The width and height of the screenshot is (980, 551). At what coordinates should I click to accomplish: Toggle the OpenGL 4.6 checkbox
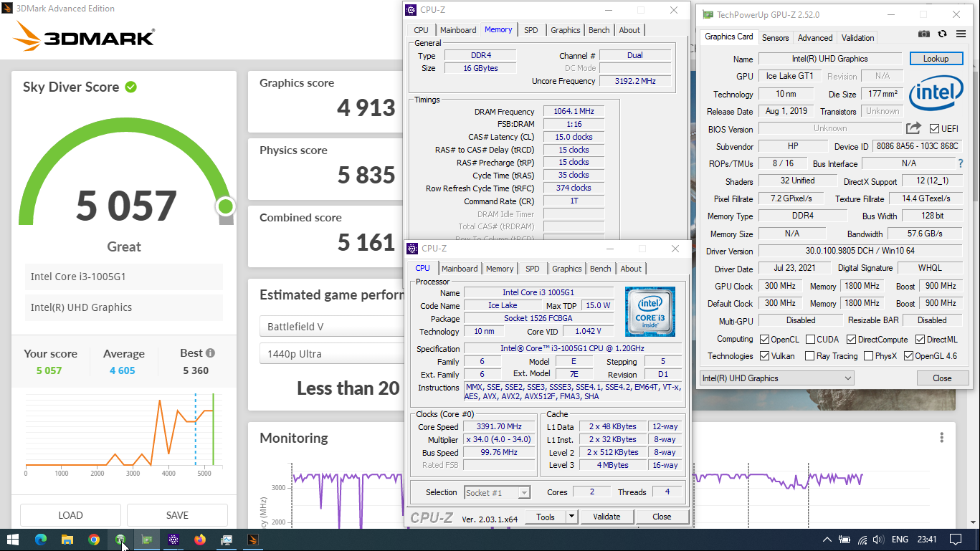(x=909, y=356)
